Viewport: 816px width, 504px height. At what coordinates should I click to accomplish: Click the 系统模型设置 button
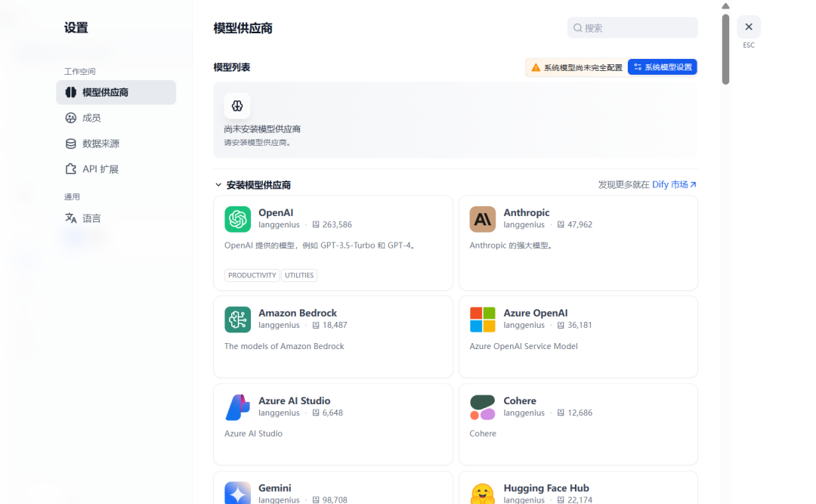pos(663,67)
